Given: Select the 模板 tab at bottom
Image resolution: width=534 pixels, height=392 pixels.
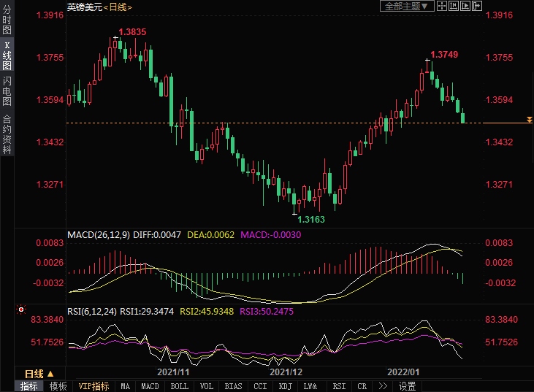Looking at the screenshot, I should 57,386.
